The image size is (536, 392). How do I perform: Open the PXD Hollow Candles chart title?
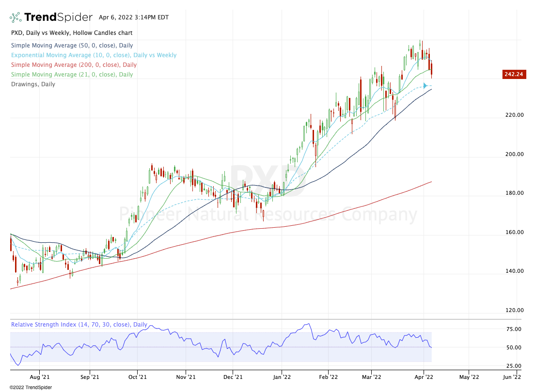(x=71, y=33)
